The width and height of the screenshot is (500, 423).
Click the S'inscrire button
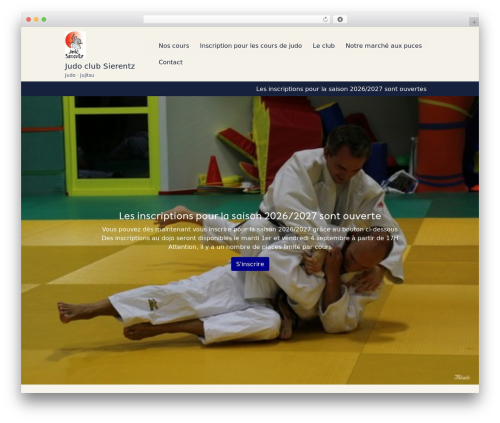click(x=250, y=264)
